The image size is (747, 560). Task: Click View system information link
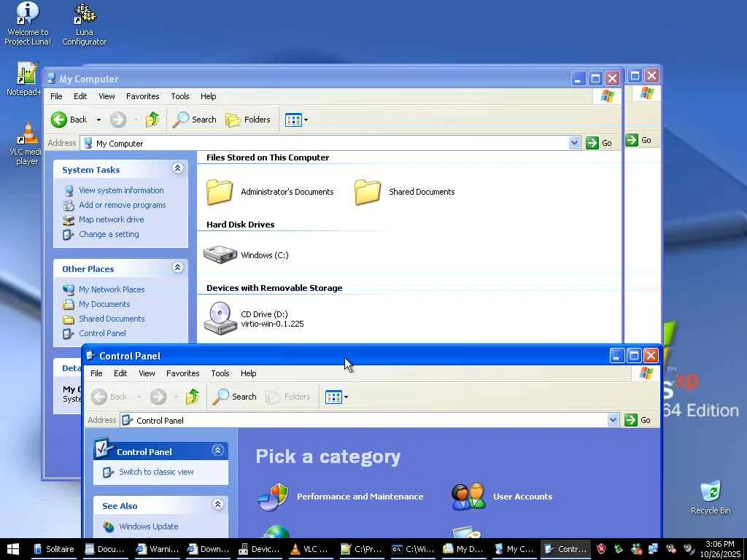(121, 190)
